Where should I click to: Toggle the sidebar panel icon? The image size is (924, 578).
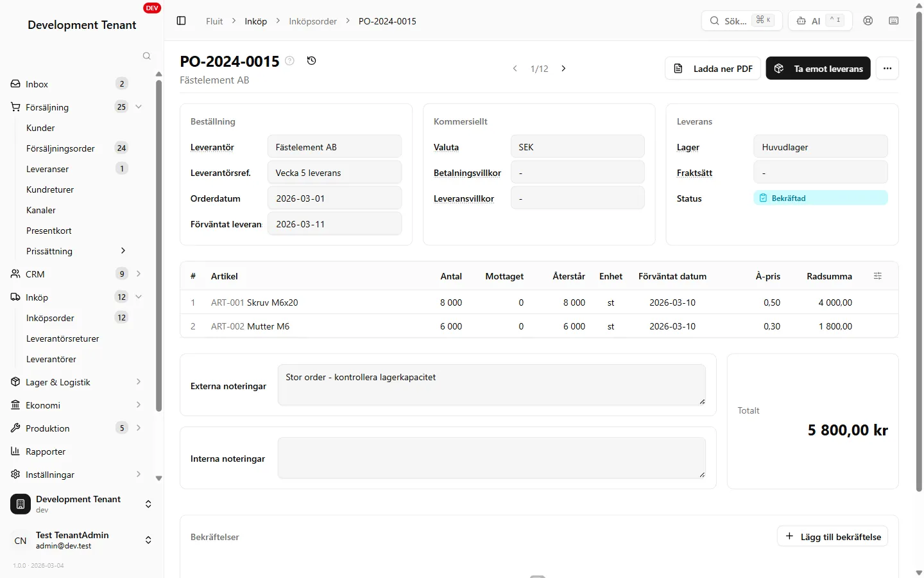click(181, 21)
